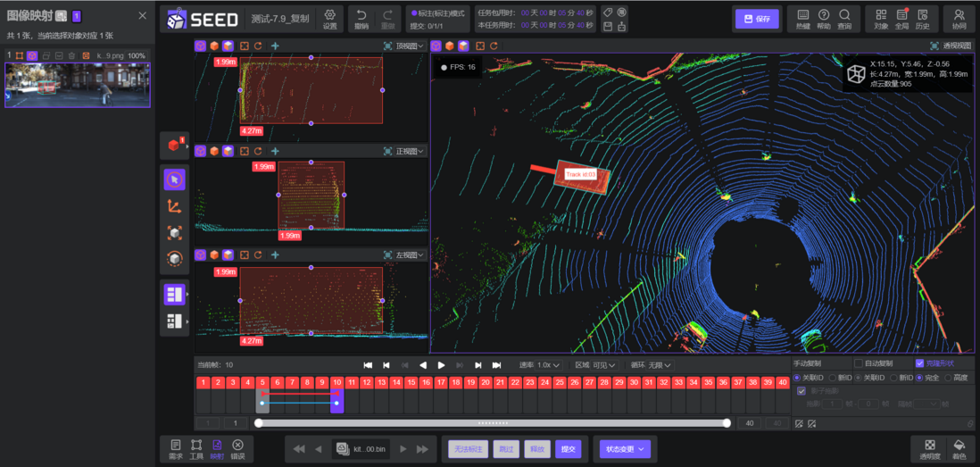This screenshot has width=980, height=467.
Task: Open the 速率 1.0x speed dropdown
Action: click(x=550, y=364)
